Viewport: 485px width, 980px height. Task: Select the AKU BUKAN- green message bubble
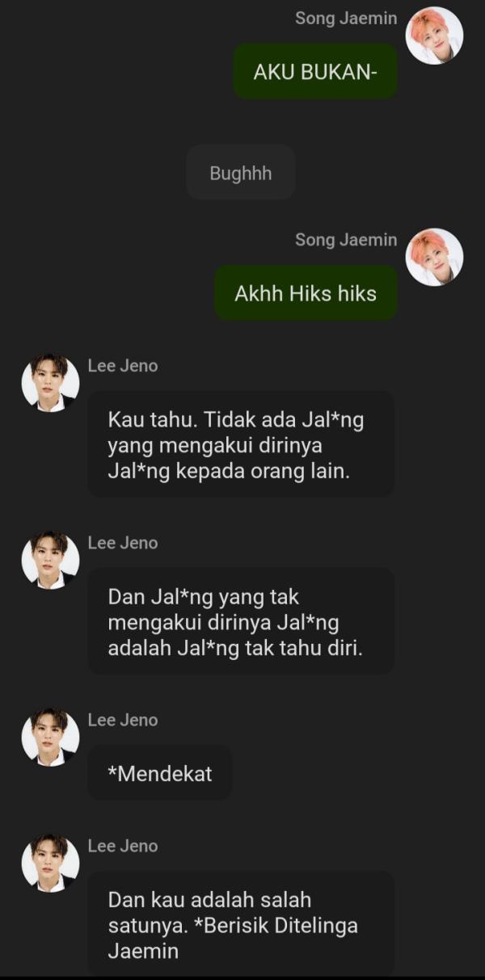tap(315, 72)
